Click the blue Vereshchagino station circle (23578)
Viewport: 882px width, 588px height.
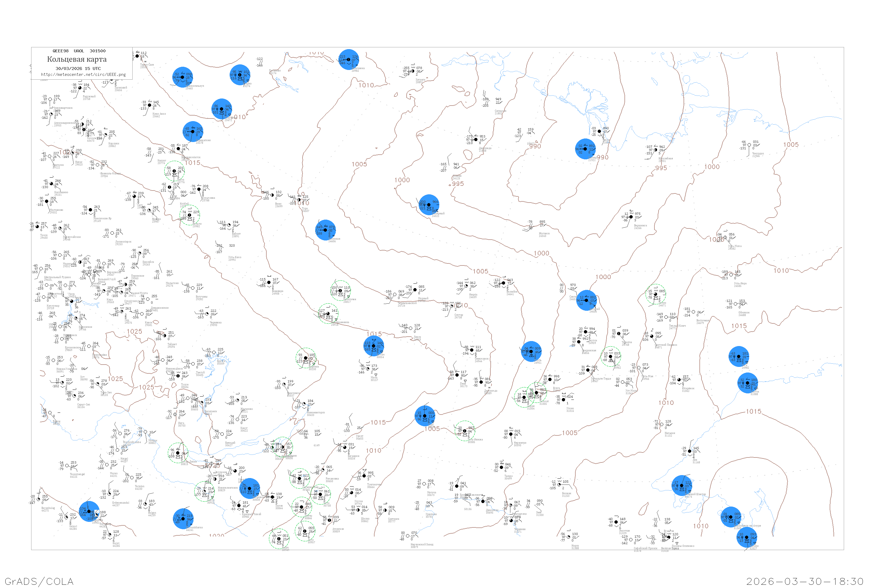click(x=193, y=132)
